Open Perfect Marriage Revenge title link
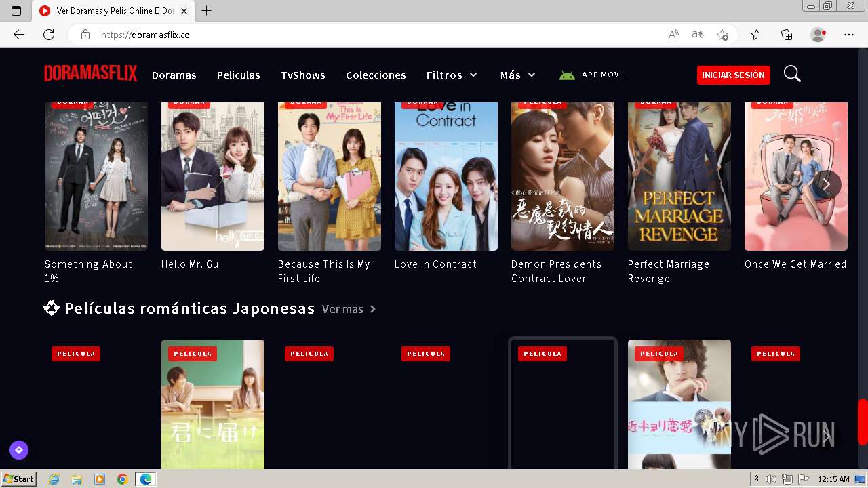Image resolution: width=868 pixels, height=488 pixels. pos(669,271)
